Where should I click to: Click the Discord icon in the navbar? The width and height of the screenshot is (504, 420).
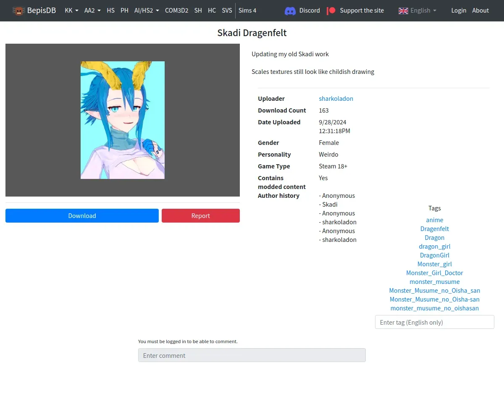(x=290, y=10)
